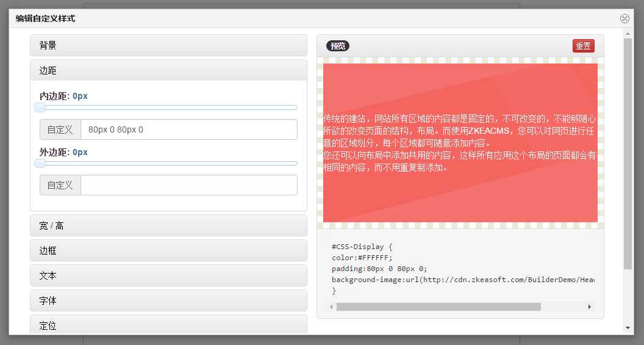Image resolution: width=644 pixels, height=345 pixels.
Task: Click the CSS code horizontal scrollbar thumb
Action: tap(438, 307)
